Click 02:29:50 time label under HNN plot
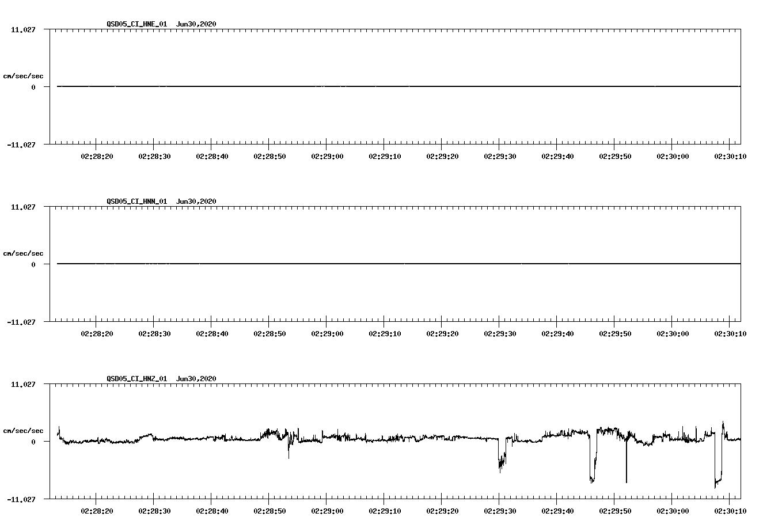 click(615, 334)
